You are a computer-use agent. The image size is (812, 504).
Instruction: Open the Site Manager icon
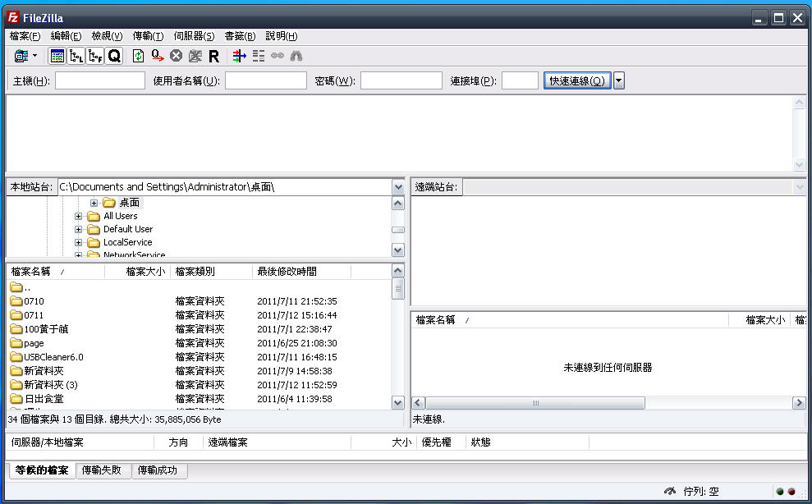click(21, 56)
